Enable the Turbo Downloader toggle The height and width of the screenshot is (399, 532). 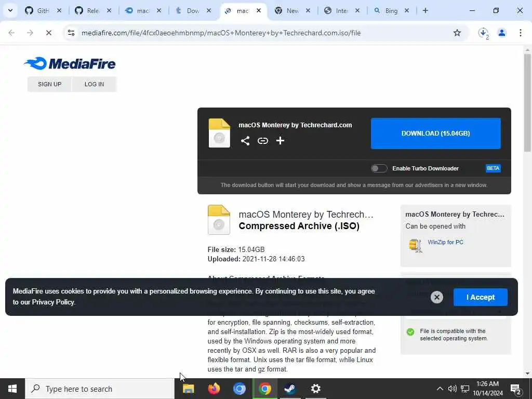pos(379,168)
